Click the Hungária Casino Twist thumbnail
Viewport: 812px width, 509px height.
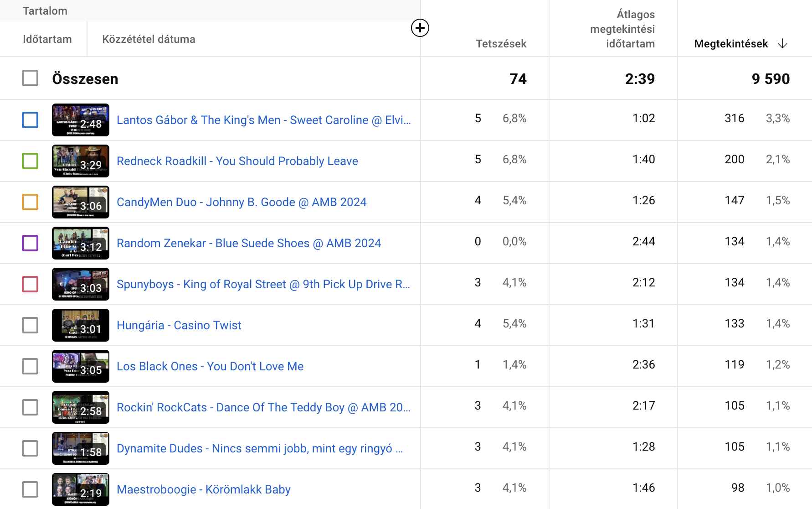81,325
